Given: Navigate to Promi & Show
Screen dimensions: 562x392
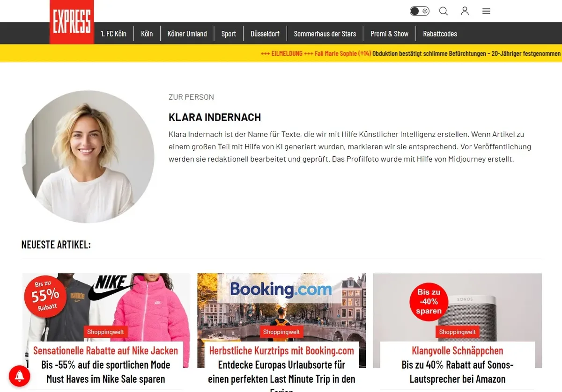Looking at the screenshot, I should [389, 34].
